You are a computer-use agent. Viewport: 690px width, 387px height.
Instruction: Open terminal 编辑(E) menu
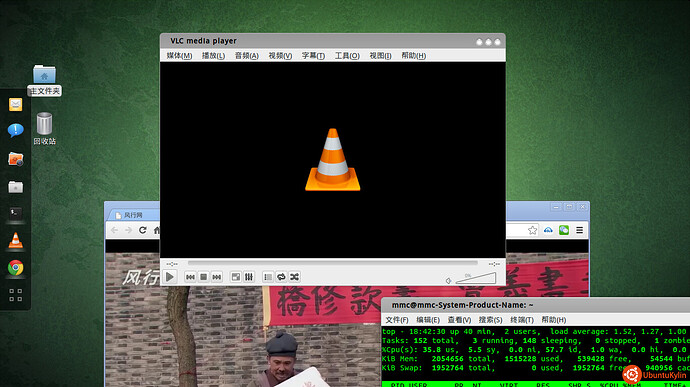428,320
